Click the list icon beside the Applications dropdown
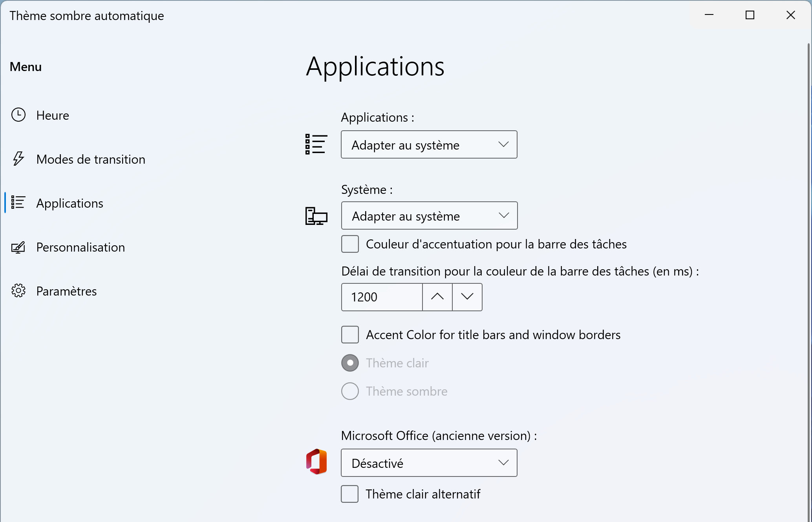This screenshot has height=522, width=812. point(316,144)
